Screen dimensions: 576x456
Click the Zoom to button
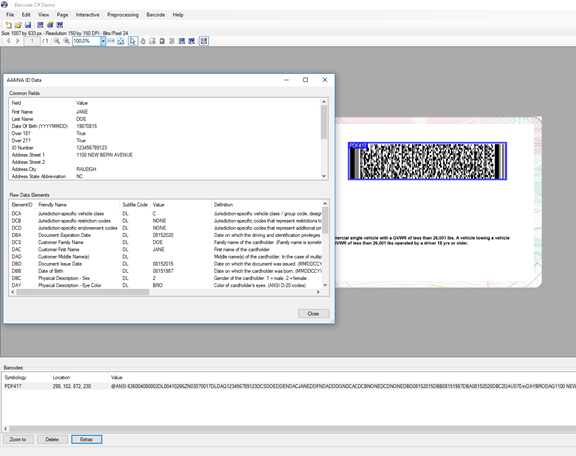18,439
